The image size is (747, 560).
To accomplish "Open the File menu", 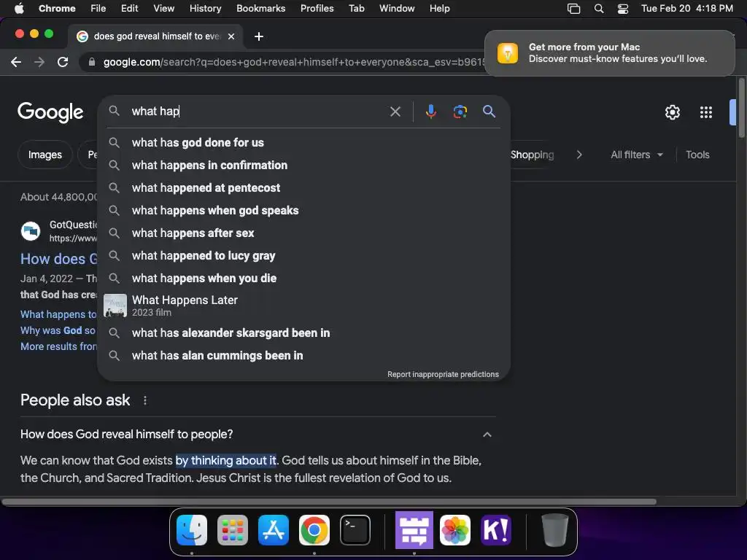I will [x=98, y=8].
